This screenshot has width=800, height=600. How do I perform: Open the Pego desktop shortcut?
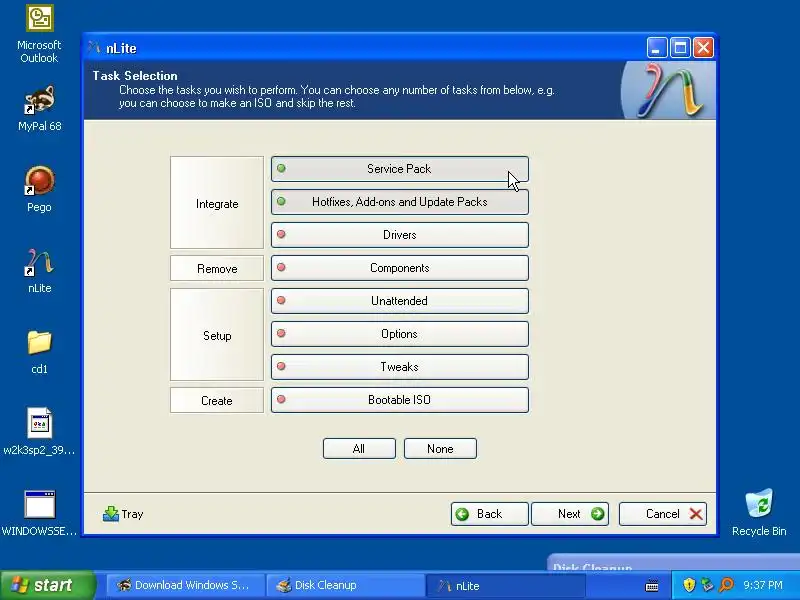pyautogui.click(x=39, y=190)
